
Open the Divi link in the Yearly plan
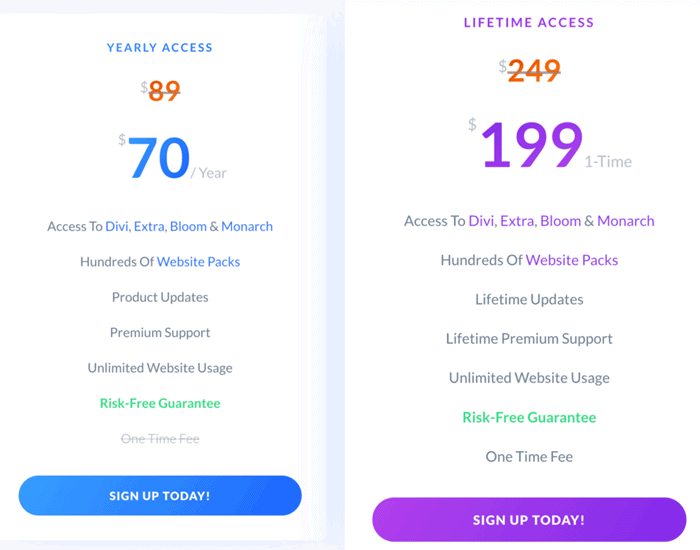[x=119, y=226]
